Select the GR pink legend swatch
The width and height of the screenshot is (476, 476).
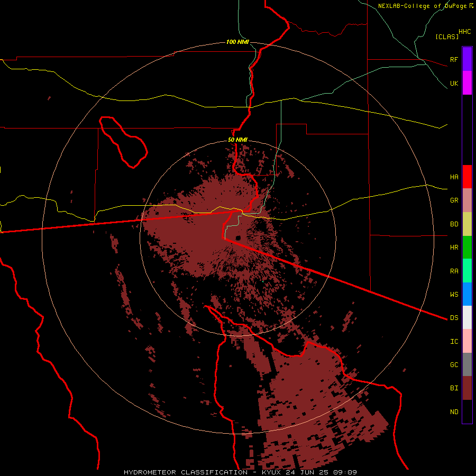pyautogui.click(x=467, y=200)
